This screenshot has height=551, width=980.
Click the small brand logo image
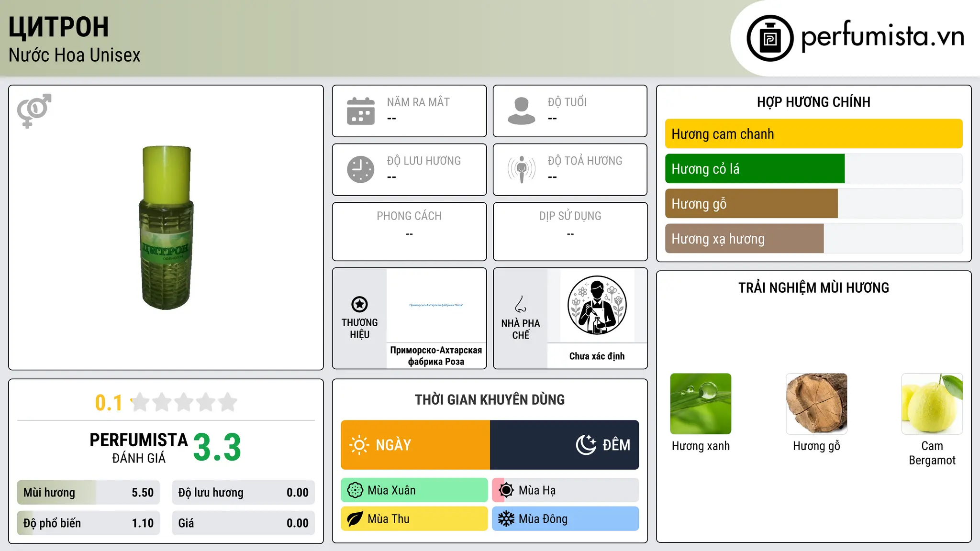tap(436, 305)
